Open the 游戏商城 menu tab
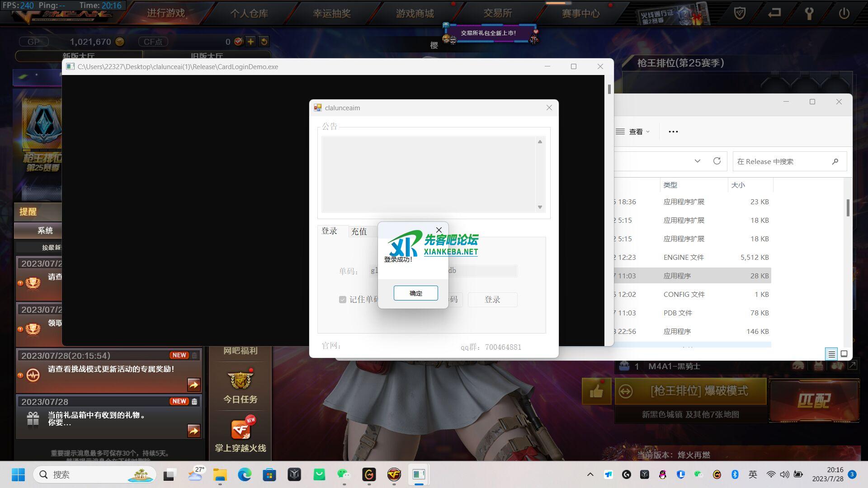 pyautogui.click(x=415, y=14)
